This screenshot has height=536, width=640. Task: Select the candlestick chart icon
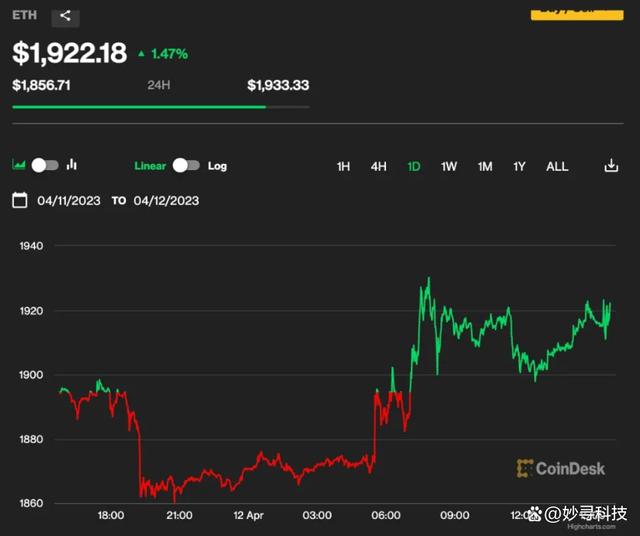click(x=72, y=165)
